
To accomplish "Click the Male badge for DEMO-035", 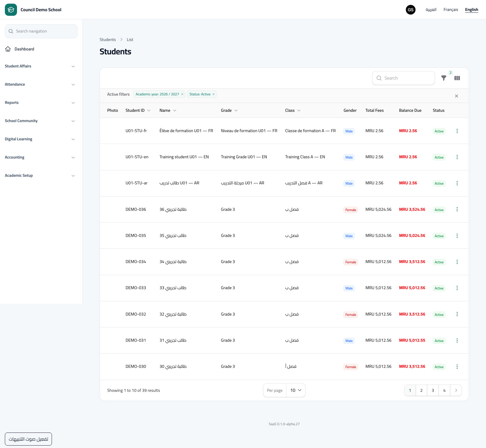I will click(x=349, y=236).
